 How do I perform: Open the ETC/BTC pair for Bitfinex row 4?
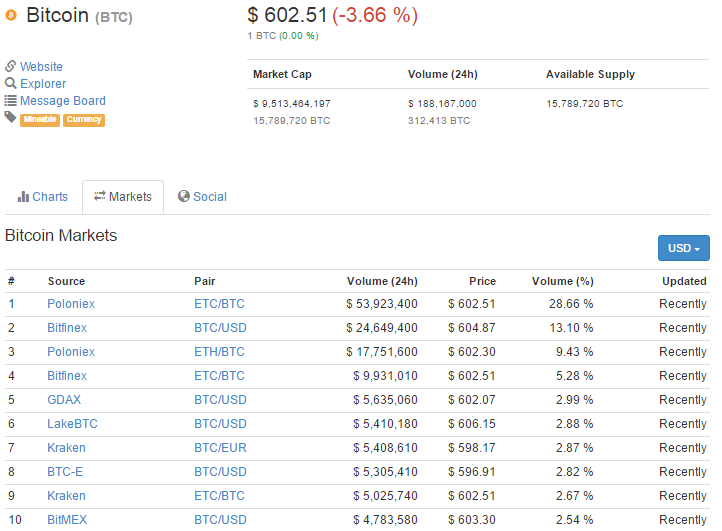click(x=219, y=376)
